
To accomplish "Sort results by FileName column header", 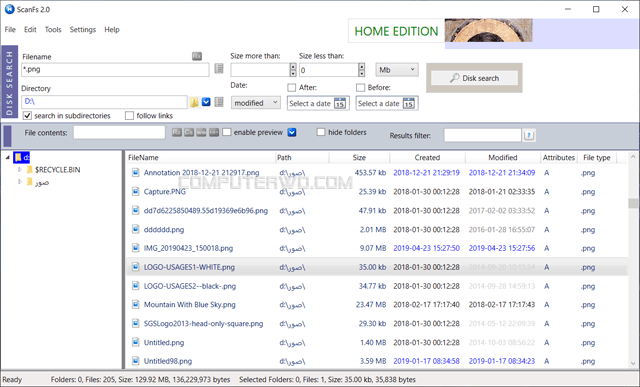I will (201, 158).
